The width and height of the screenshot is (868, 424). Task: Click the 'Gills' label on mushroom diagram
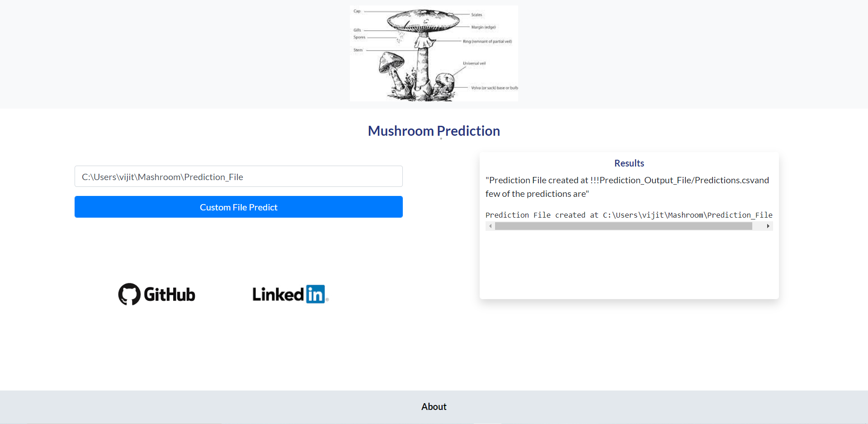click(x=357, y=30)
